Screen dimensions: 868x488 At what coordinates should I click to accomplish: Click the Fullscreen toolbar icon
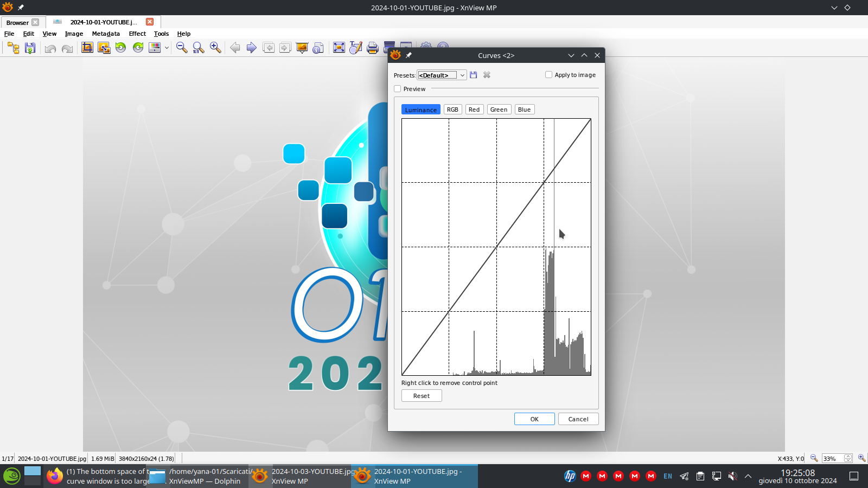[339, 48]
